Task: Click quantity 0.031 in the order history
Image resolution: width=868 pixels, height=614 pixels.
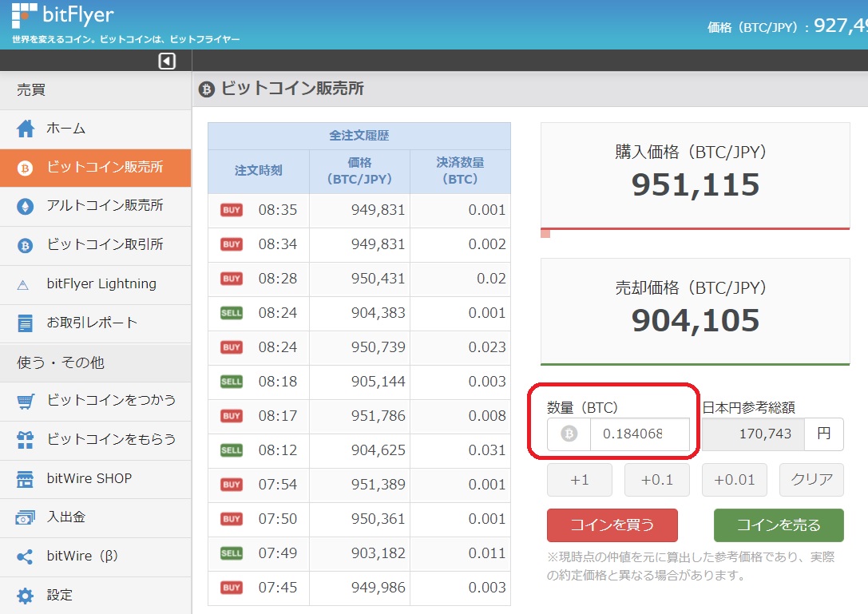Action: point(487,450)
